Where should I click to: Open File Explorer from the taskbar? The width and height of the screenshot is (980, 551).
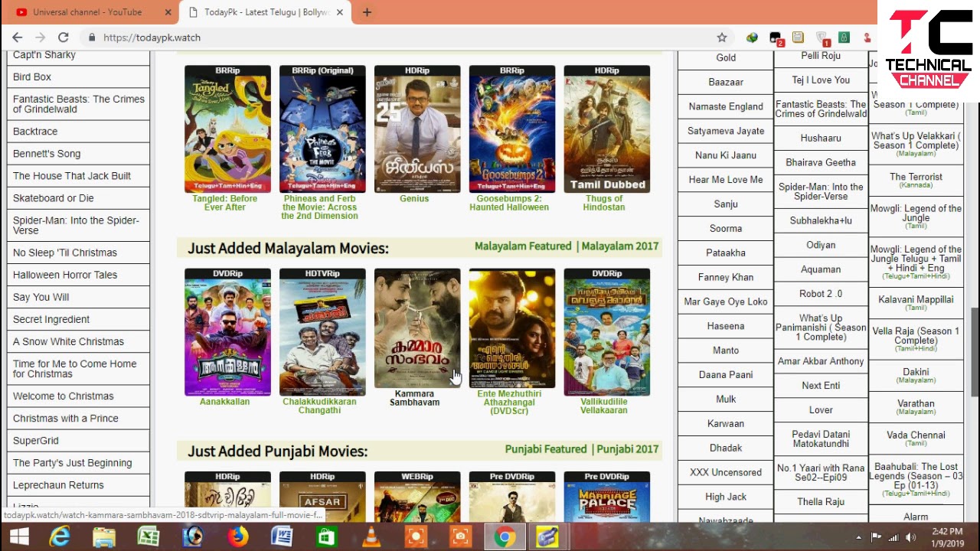[x=104, y=537]
